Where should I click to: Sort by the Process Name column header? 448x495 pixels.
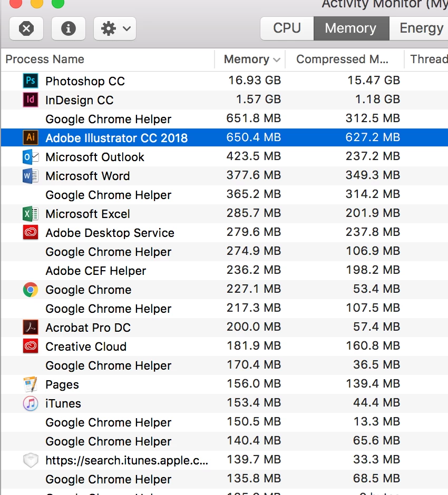tap(45, 60)
